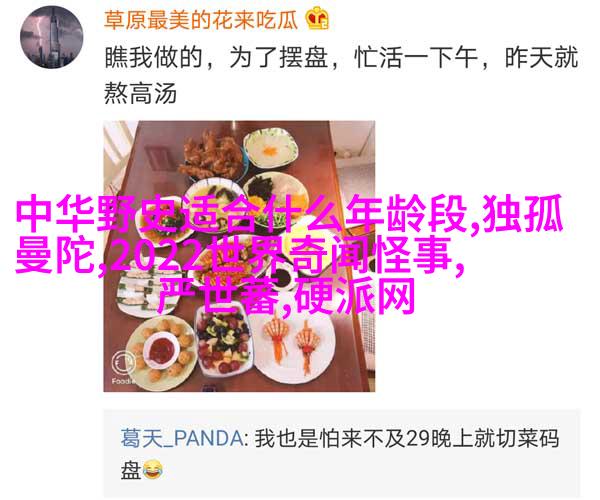
Task: Click the egg dish in photo
Action: pos(271,150)
